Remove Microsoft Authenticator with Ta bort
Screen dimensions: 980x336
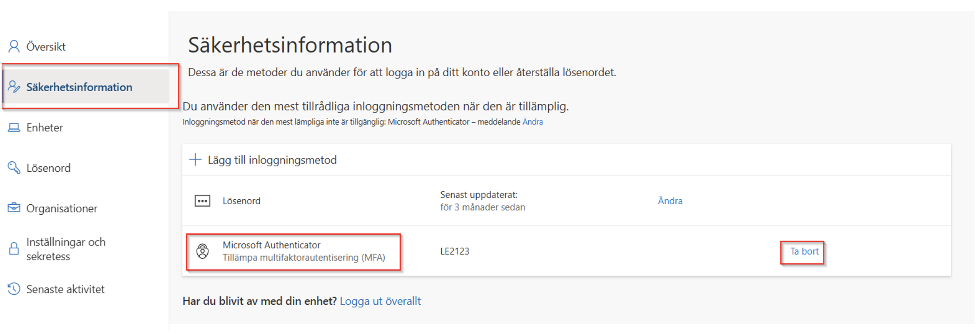[804, 251]
